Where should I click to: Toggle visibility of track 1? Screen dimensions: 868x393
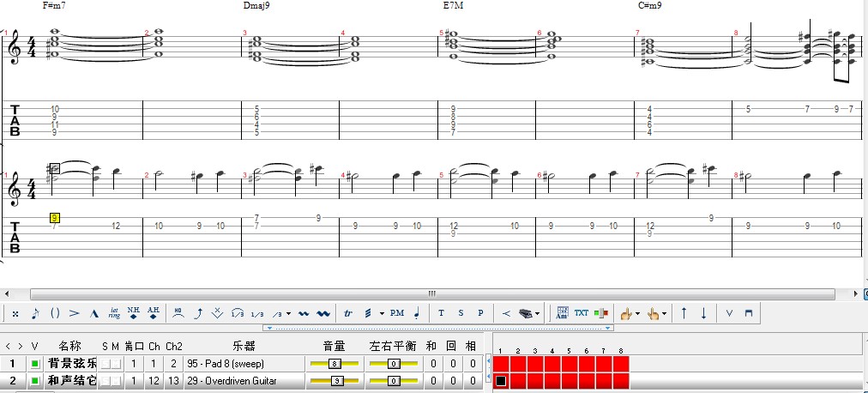click(35, 364)
